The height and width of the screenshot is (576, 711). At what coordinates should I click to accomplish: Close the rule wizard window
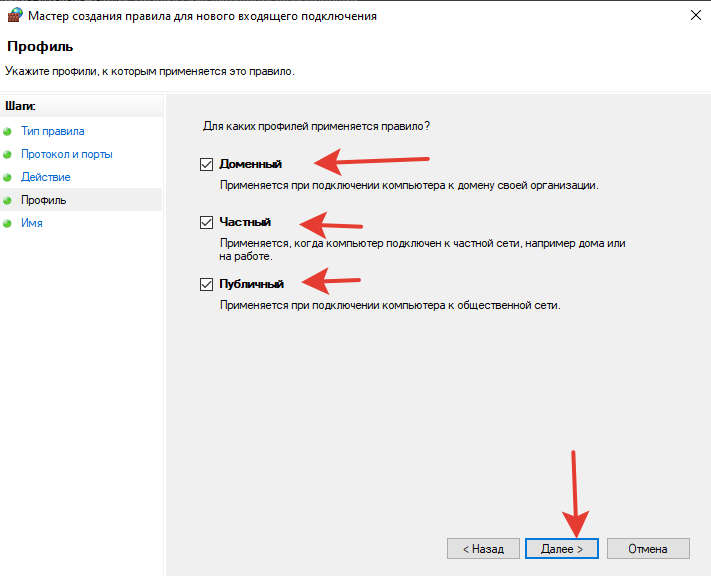(x=694, y=15)
